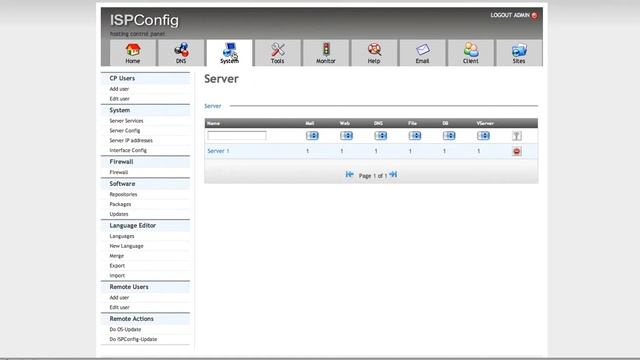The width and height of the screenshot is (640, 360).
Task: Click the red logout icon
Action: coord(534,16)
